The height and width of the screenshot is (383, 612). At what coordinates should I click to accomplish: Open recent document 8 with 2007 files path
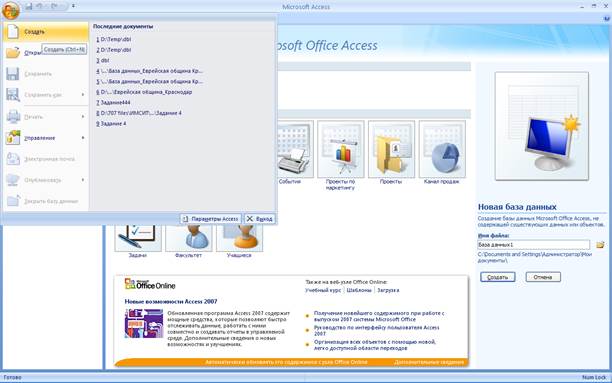pos(139,113)
